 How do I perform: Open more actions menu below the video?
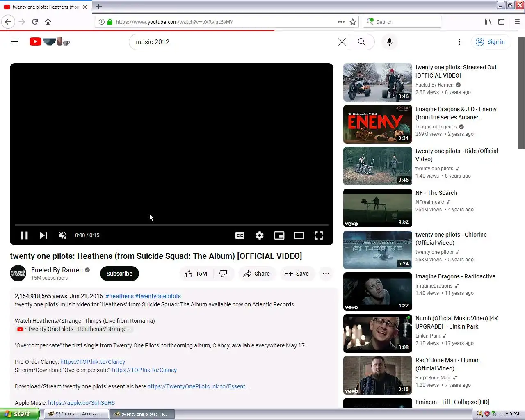326,274
